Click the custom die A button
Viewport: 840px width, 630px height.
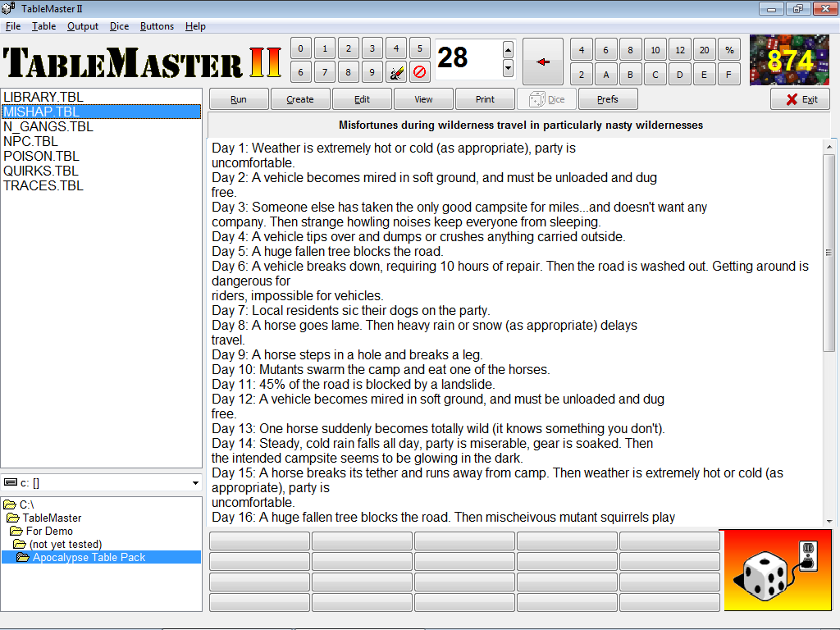click(x=606, y=75)
